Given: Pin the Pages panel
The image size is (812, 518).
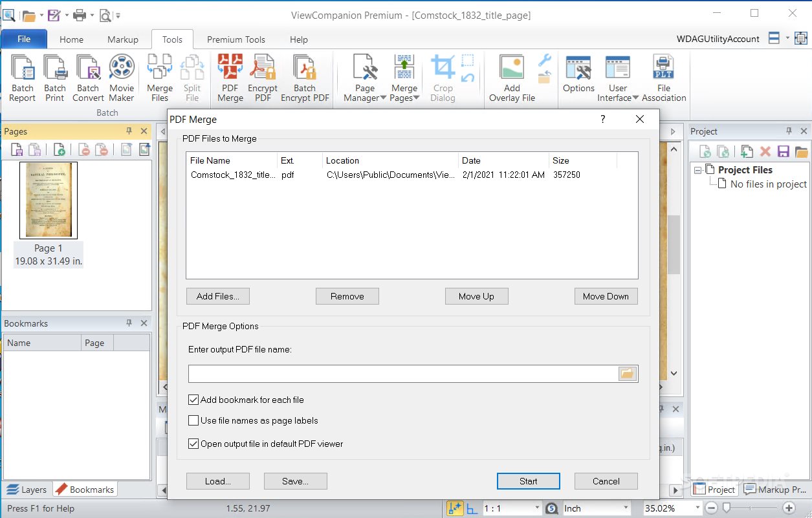Looking at the screenshot, I should [x=129, y=131].
